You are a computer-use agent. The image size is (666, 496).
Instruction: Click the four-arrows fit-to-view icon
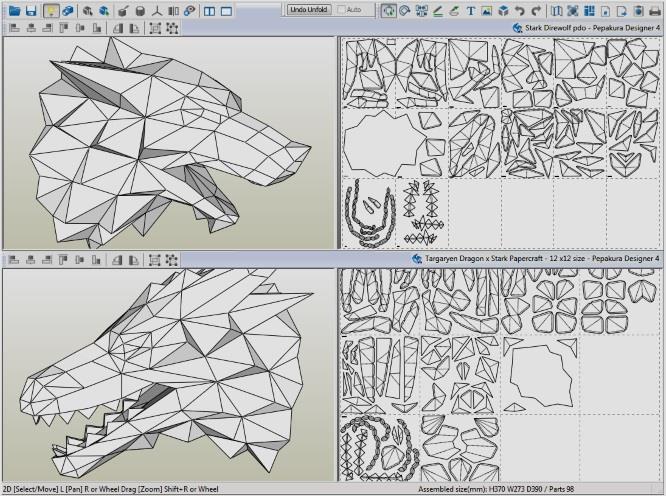(573, 11)
